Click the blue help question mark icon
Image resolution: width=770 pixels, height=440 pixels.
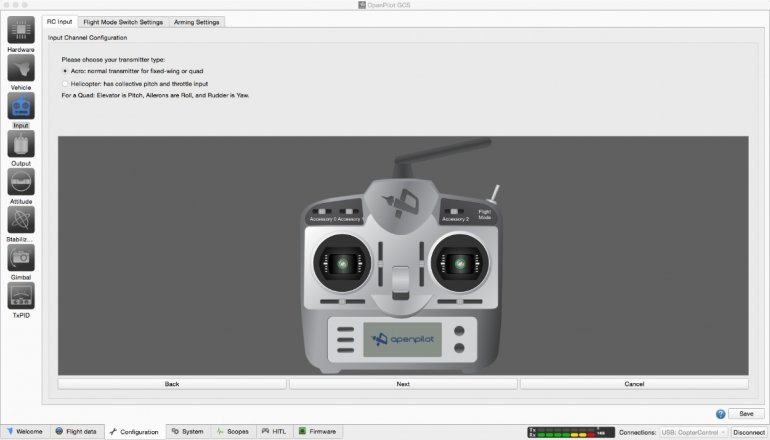click(721, 413)
